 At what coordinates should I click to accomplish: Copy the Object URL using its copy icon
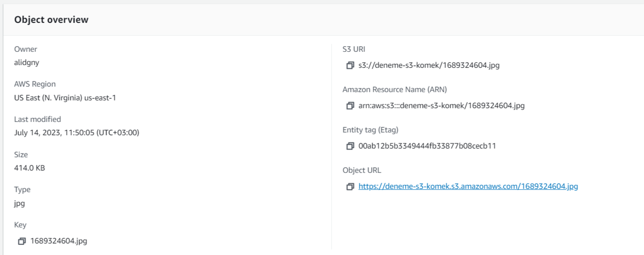tap(350, 187)
